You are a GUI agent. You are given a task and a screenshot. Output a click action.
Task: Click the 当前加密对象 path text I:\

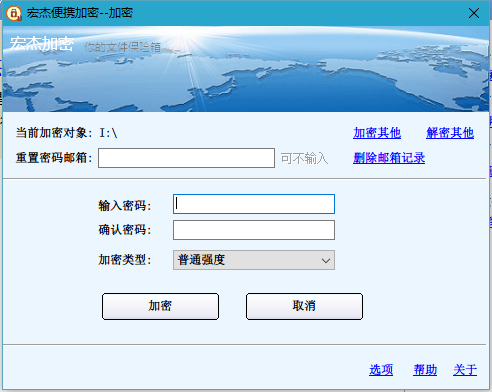coord(108,133)
